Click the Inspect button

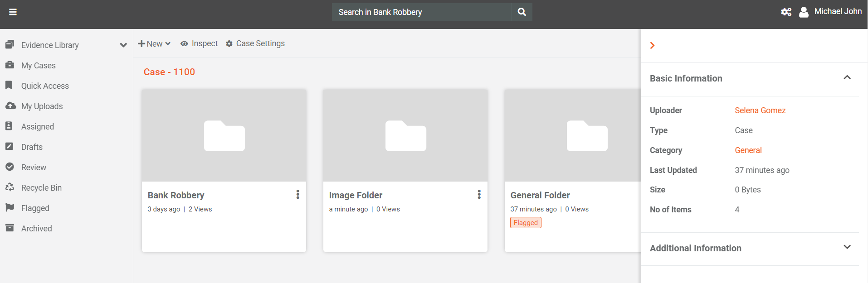coord(199,43)
